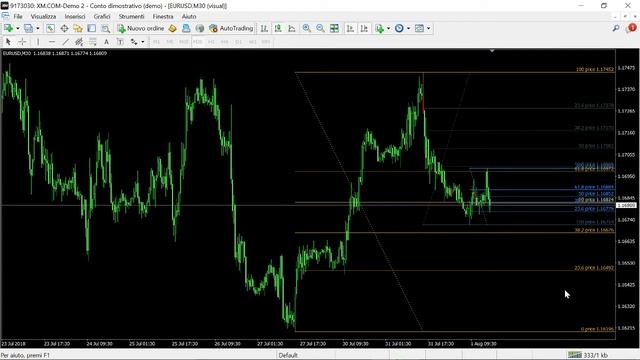Image resolution: width=640 pixels, height=360 pixels.
Task: Toggle chart Auto Scroll icon
Action: coord(350,28)
